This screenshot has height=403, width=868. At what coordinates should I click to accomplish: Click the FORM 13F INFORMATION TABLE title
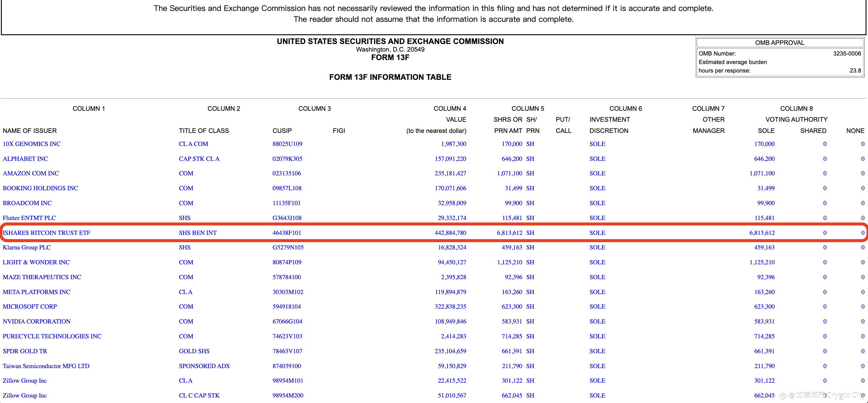pyautogui.click(x=390, y=77)
